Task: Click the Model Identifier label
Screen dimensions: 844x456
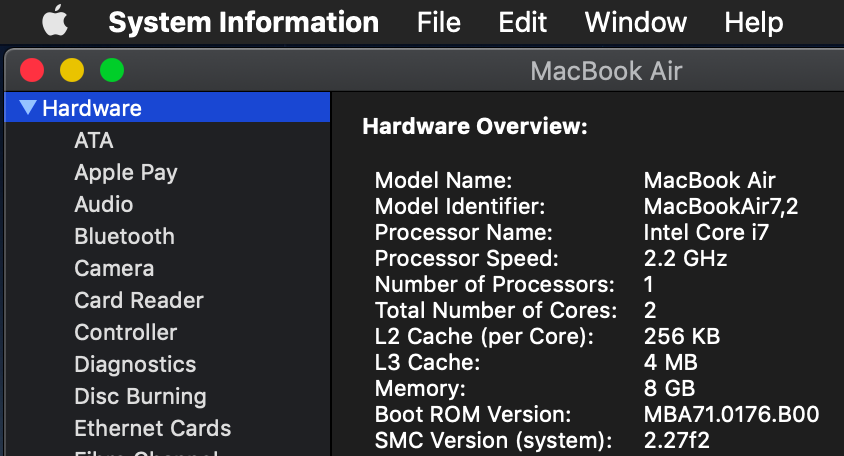Action: pyautogui.click(x=460, y=207)
